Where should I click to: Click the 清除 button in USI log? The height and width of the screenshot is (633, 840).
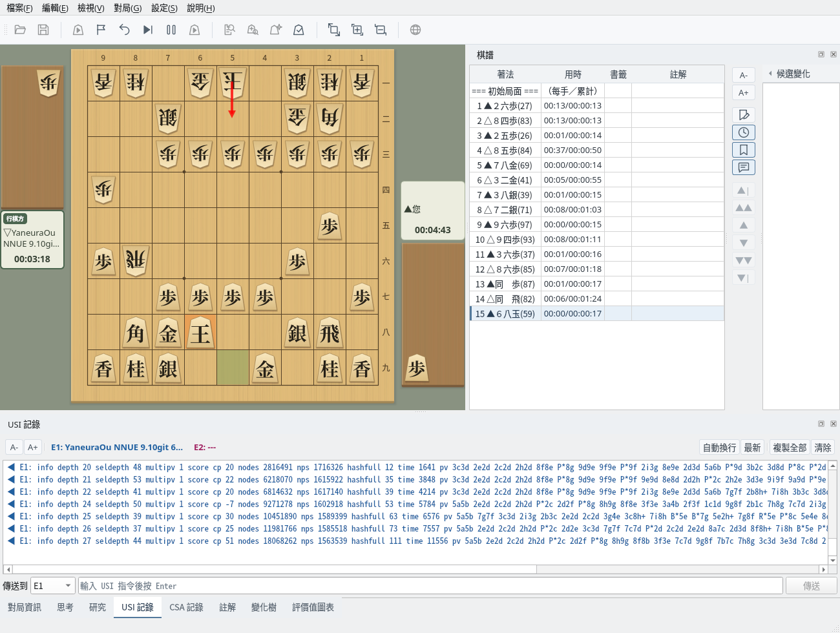(x=823, y=448)
